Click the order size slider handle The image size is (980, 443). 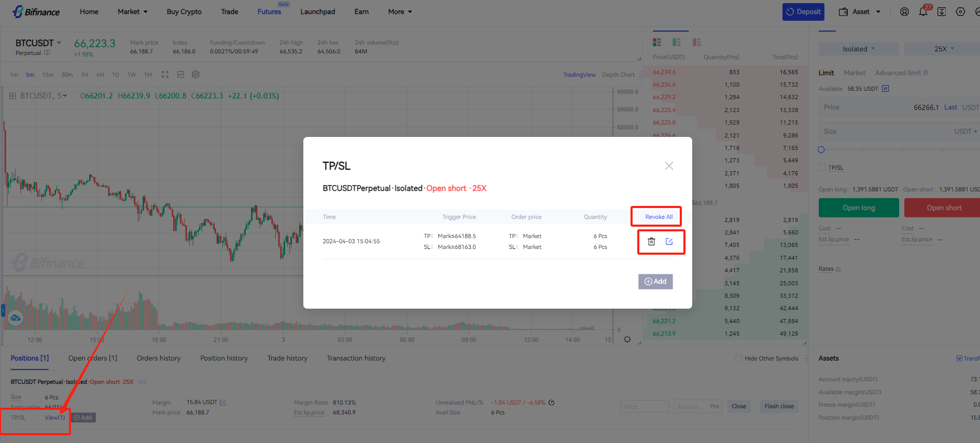point(821,150)
